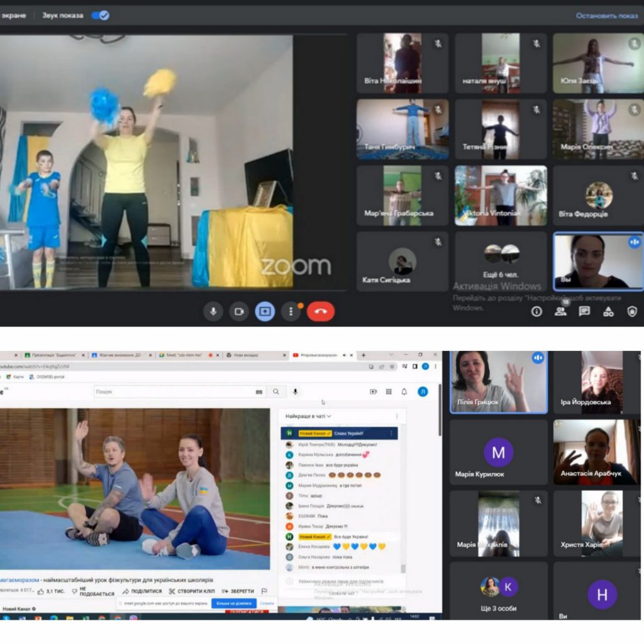644x644 pixels.
Task: Open a new browser tab
Action: pyautogui.click(x=363, y=355)
